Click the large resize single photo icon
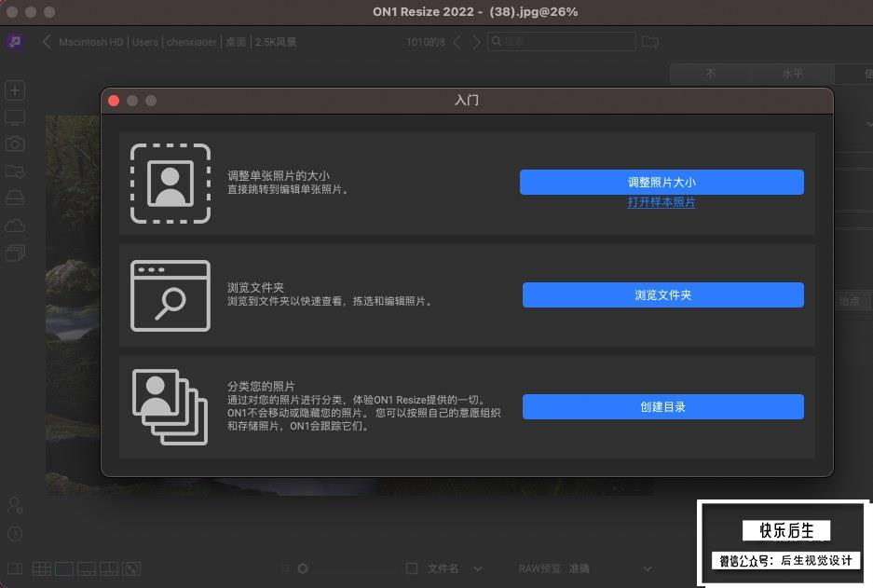The width and height of the screenshot is (873, 588). pyautogui.click(x=171, y=184)
